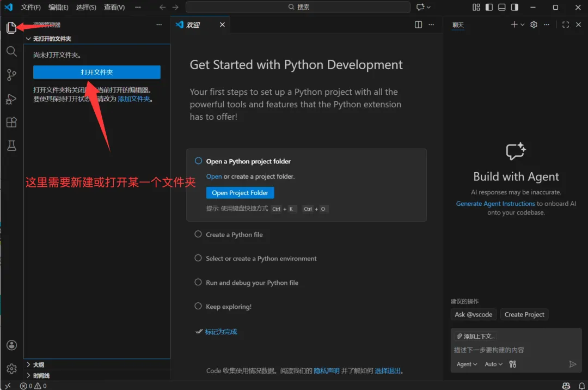Open the Testing flask icon
The height and width of the screenshot is (390, 588).
[11, 145]
